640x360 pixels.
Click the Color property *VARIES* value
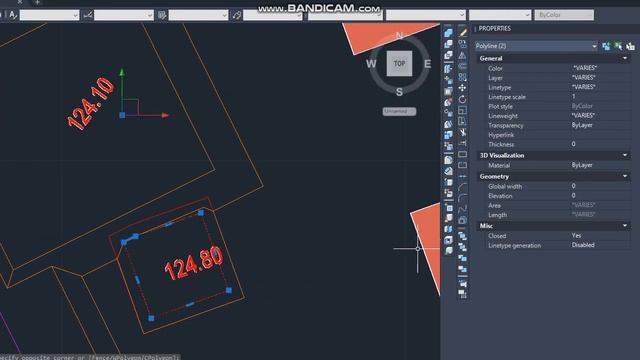pyautogui.click(x=584, y=68)
